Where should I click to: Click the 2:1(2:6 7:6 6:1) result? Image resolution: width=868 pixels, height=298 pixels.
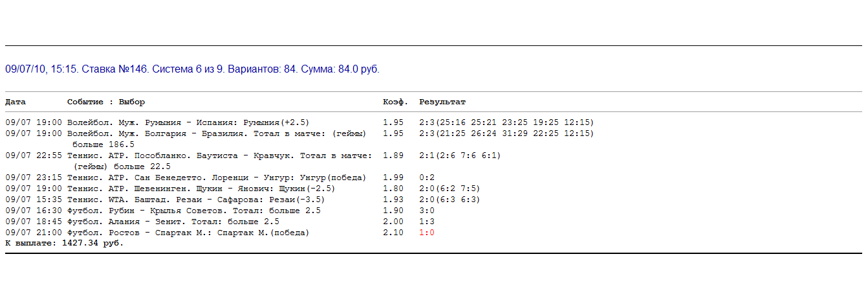pos(461,155)
